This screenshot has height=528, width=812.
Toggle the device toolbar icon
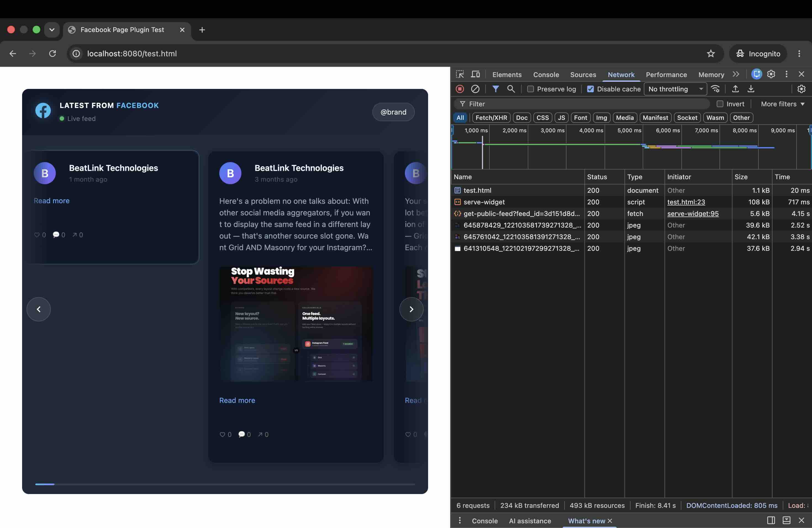475,74
